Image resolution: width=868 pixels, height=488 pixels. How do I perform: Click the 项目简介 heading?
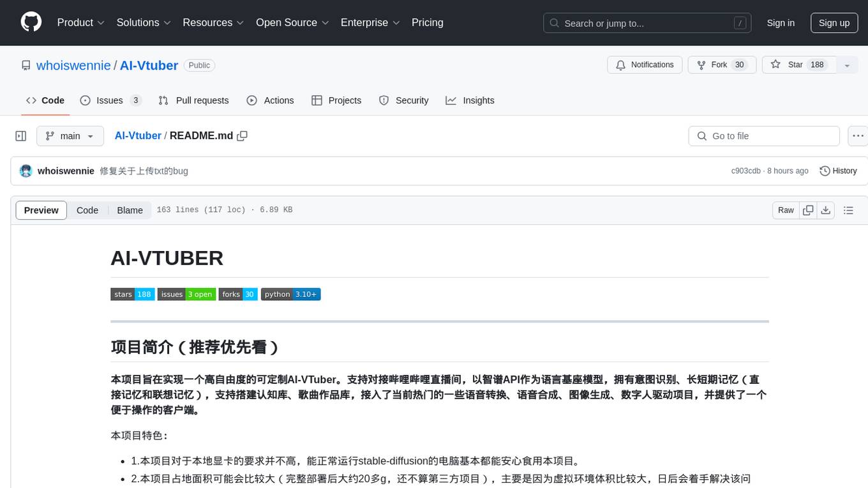click(195, 347)
